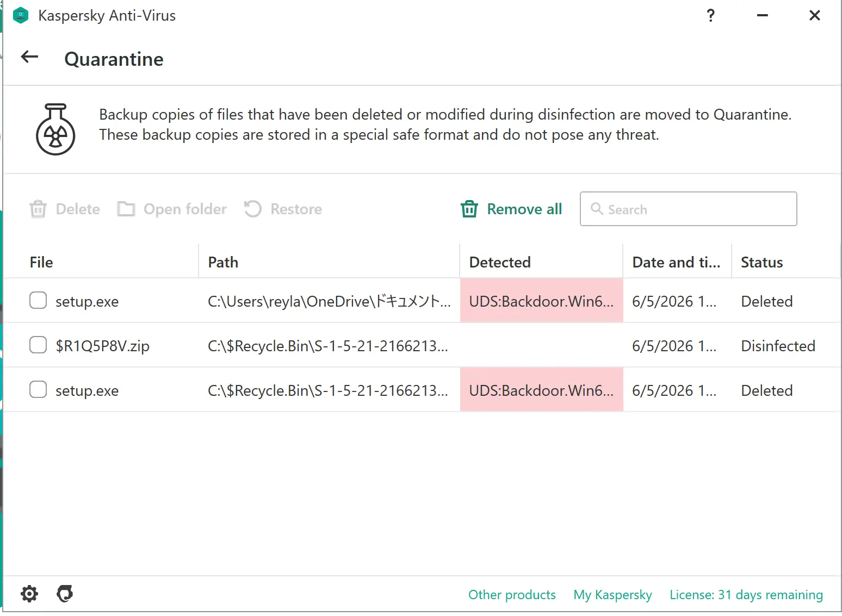Screen dimensions: 842x616
Task: Click Remove all to empty quarantine
Action: tap(511, 209)
